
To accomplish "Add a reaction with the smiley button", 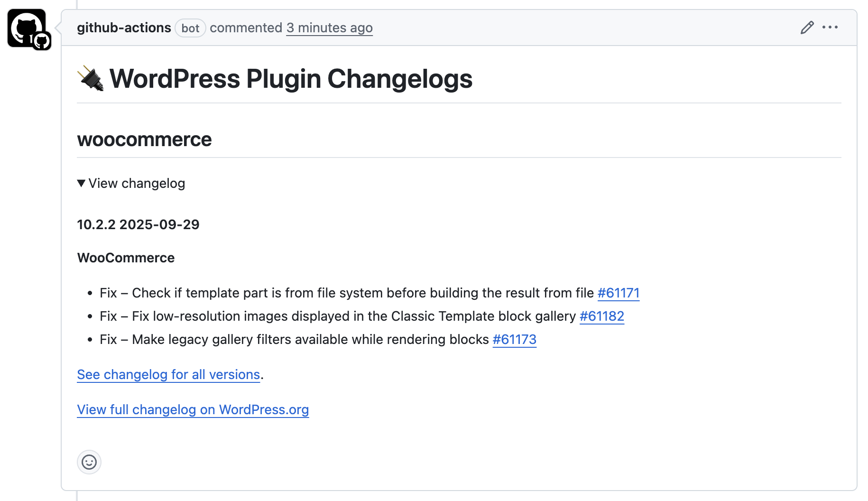I will 89,462.
